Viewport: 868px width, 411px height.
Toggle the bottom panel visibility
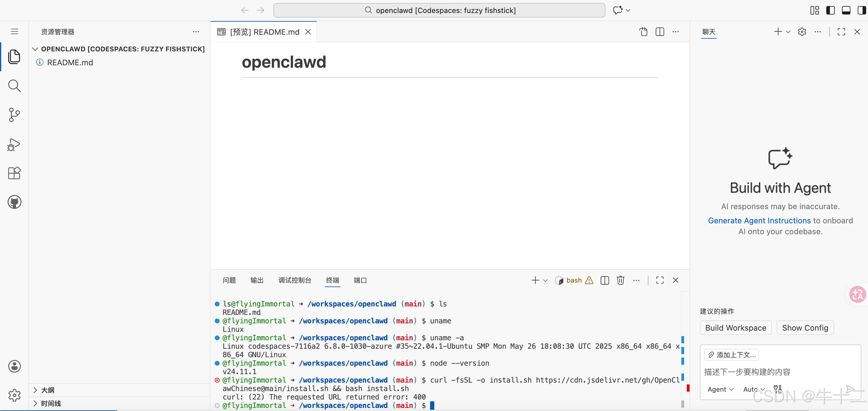click(846, 11)
